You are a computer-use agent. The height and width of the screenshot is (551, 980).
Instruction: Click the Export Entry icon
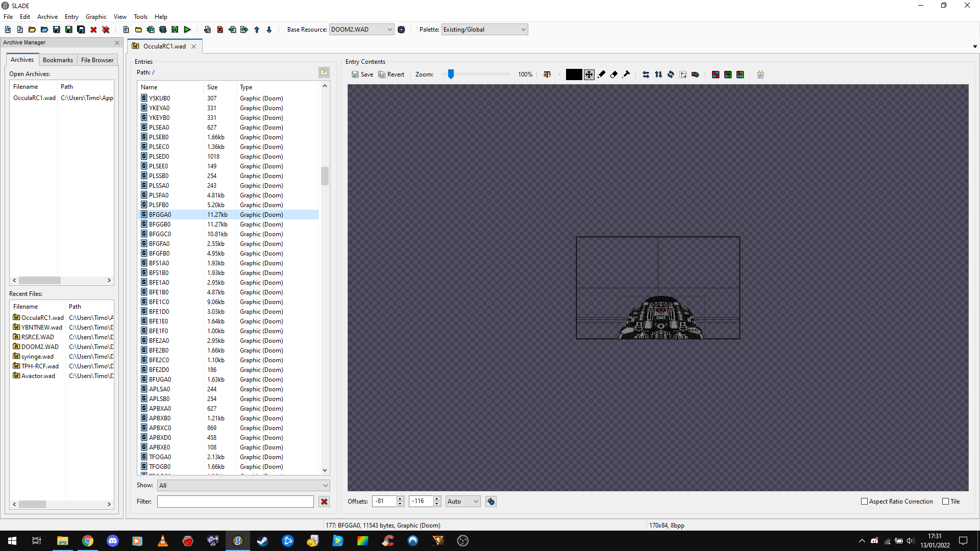[244, 30]
